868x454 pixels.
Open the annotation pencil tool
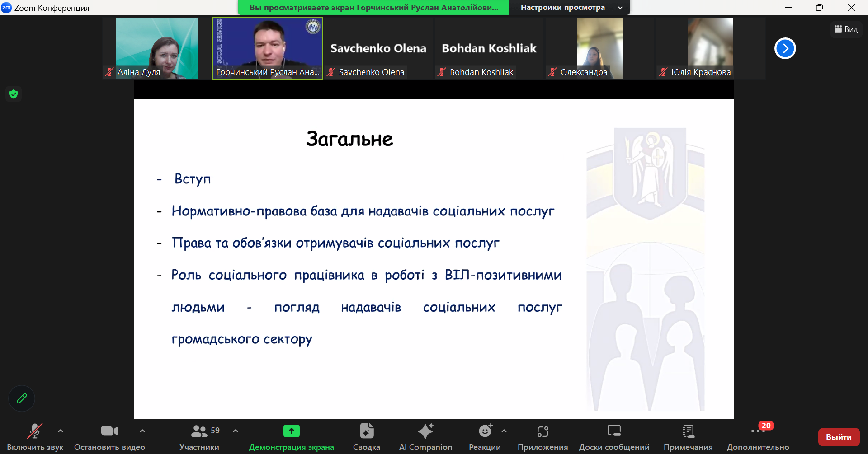21,398
